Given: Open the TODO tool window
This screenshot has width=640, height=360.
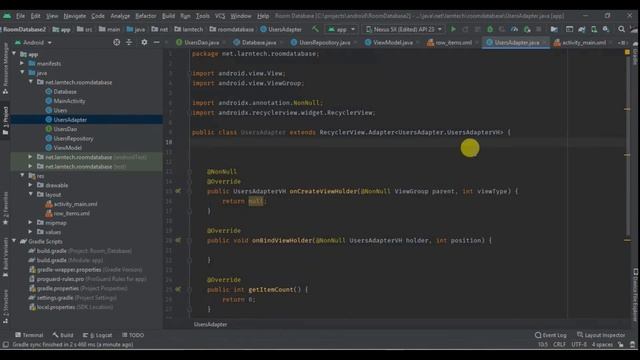Looking at the screenshot, I should coord(133,335).
